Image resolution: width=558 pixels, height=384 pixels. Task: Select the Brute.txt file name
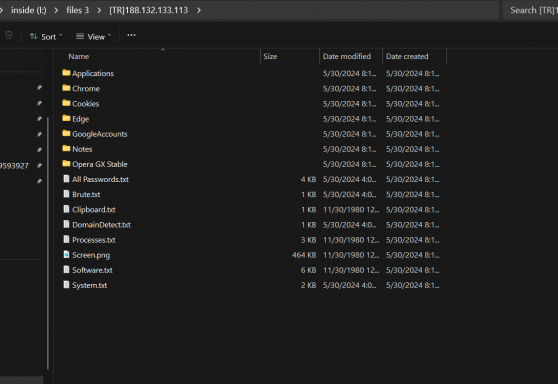click(86, 194)
